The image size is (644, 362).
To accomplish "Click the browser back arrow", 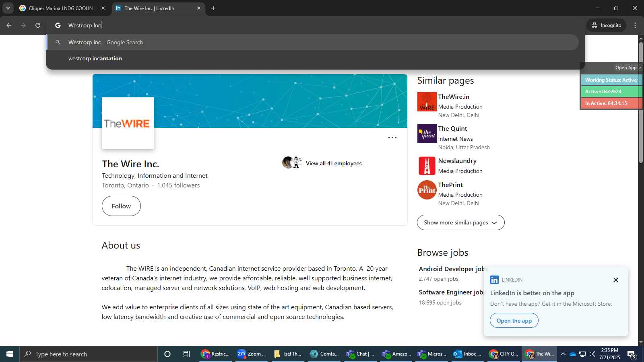I will tap(9, 25).
